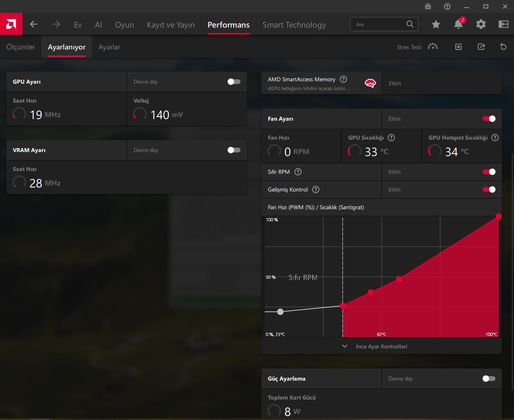Click the AMD SmartAccess Memory title
The image size is (514, 420).
[302, 79]
